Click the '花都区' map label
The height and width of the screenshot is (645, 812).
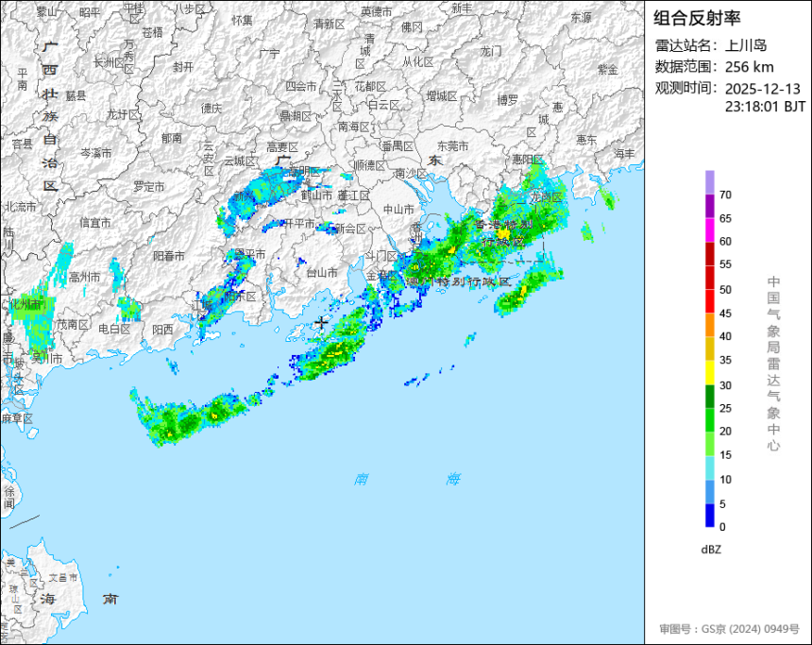point(370,87)
